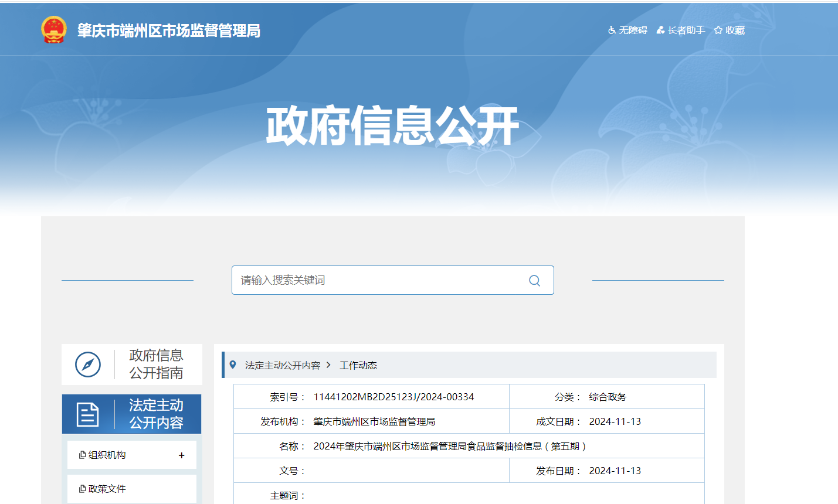Open 政策文件 sidebar item

pyautogui.click(x=132, y=489)
